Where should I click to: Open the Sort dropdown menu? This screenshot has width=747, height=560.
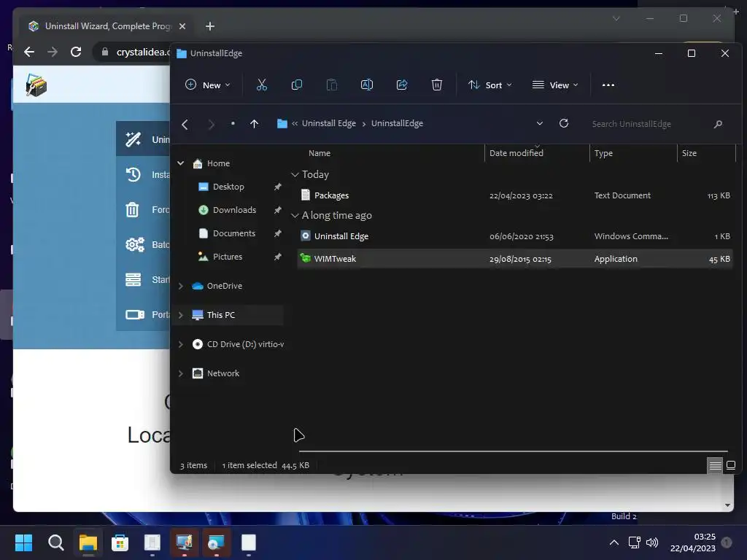click(x=489, y=85)
